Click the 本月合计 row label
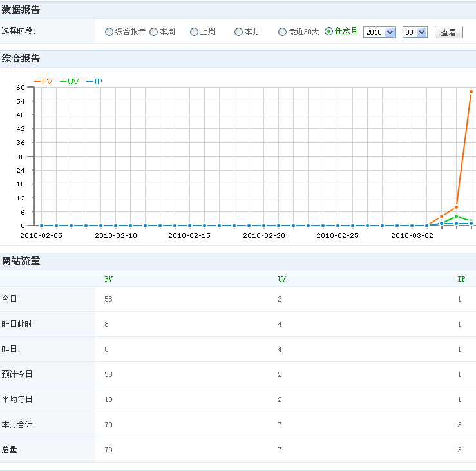This screenshot has width=476, height=471. pyautogui.click(x=17, y=425)
